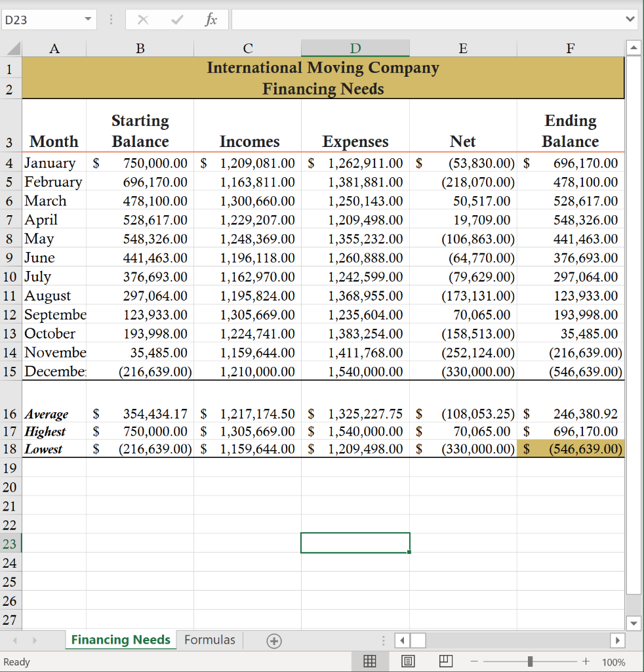
Task: Switch to the Formulas sheet tab
Action: (x=209, y=640)
